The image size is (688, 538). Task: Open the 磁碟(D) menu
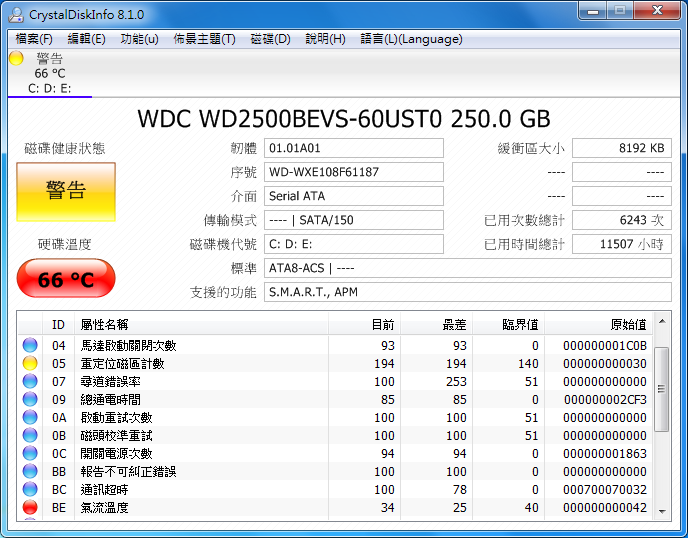click(x=270, y=39)
